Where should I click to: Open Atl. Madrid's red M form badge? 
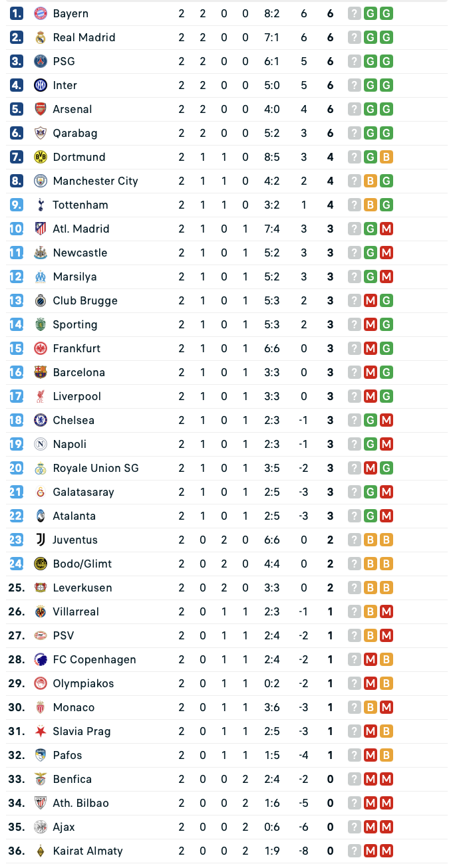click(386, 229)
